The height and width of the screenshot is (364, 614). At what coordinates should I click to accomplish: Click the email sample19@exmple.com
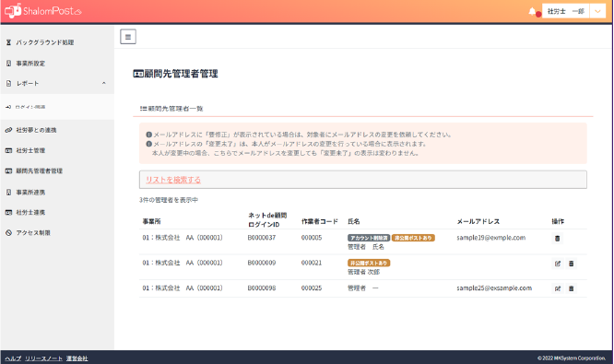(x=491, y=238)
